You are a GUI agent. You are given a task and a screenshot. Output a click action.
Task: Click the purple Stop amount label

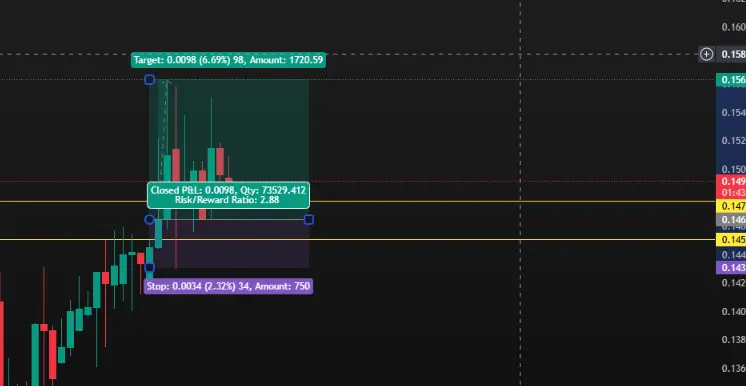coord(228,286)
